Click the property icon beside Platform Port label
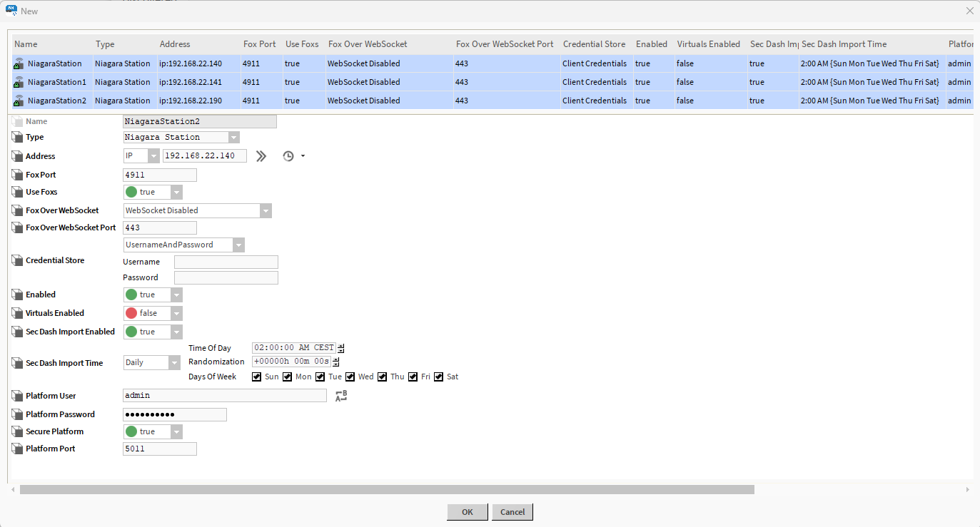The height and width of the screenshot is (527, 980). [x=18, y=449]
